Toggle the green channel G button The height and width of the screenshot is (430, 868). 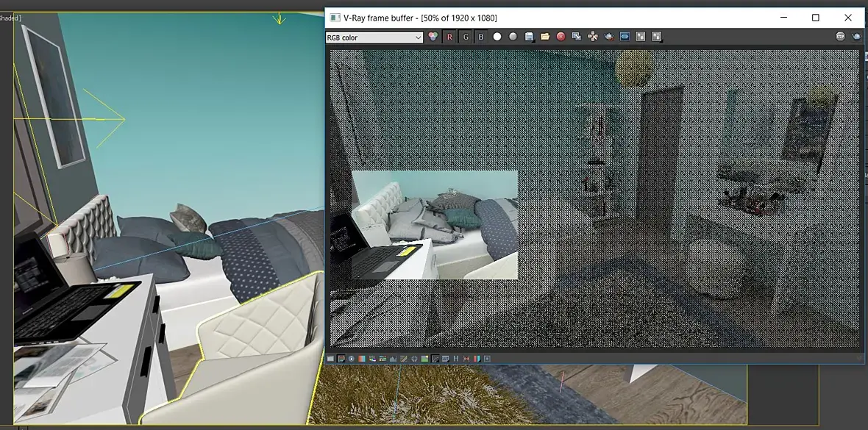466,37
